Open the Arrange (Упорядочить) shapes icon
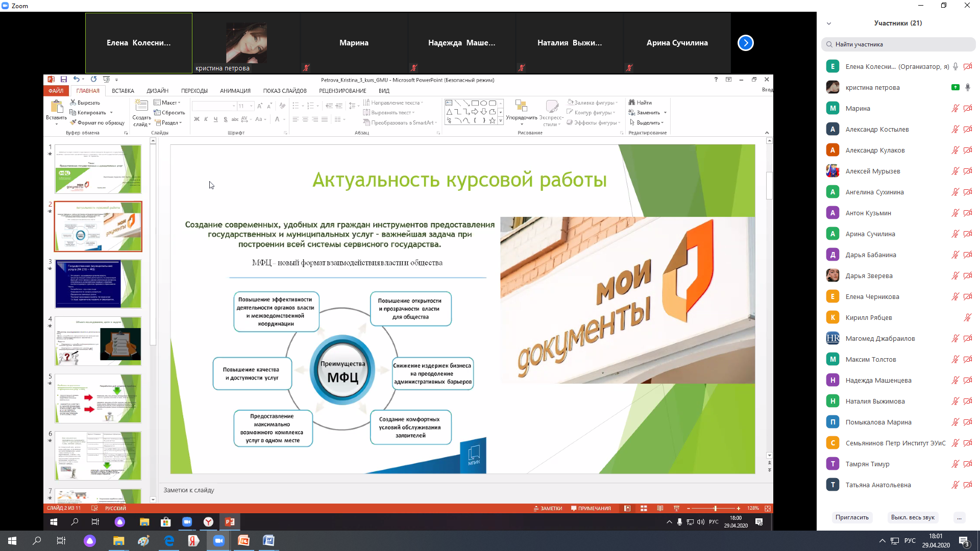The width and height of the screenshot is (980, 551). click(x=521, y=106)
